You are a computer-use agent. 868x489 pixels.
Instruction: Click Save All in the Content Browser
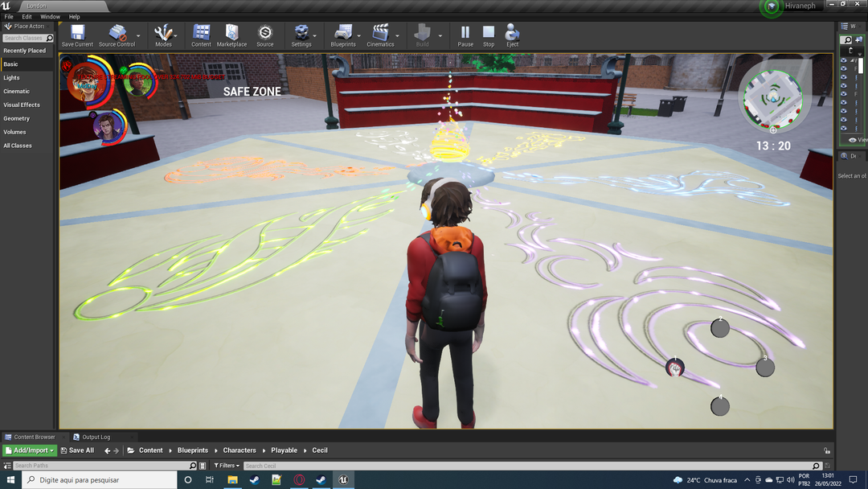click(x=77, y=450)
